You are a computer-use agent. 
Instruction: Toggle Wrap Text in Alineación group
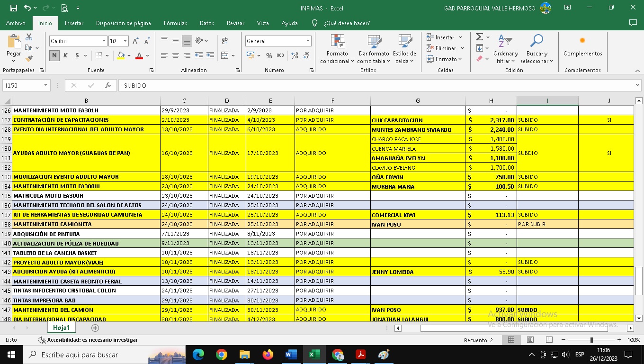[x=225, y=41]
